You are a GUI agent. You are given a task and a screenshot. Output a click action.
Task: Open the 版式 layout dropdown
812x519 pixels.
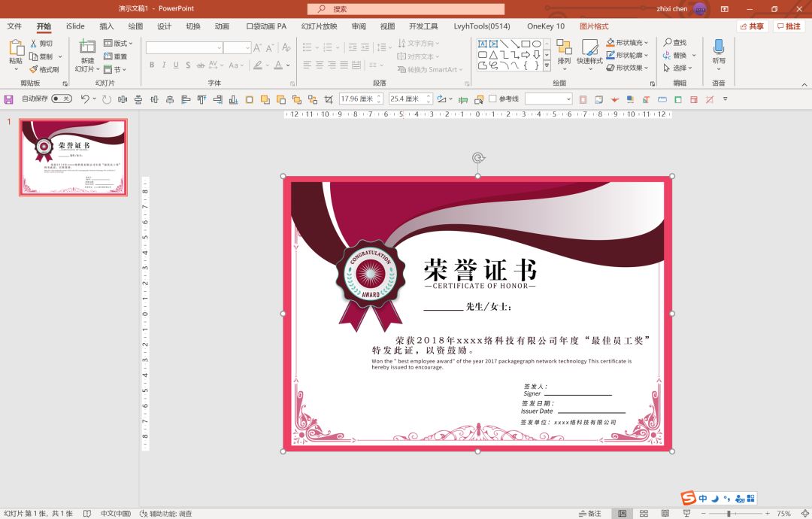[119, 43]
